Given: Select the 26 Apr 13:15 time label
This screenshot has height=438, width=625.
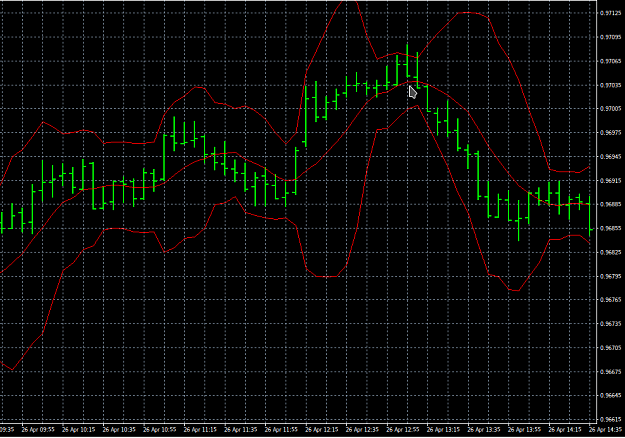Looking at the screenshot, I should pos(443,430).
